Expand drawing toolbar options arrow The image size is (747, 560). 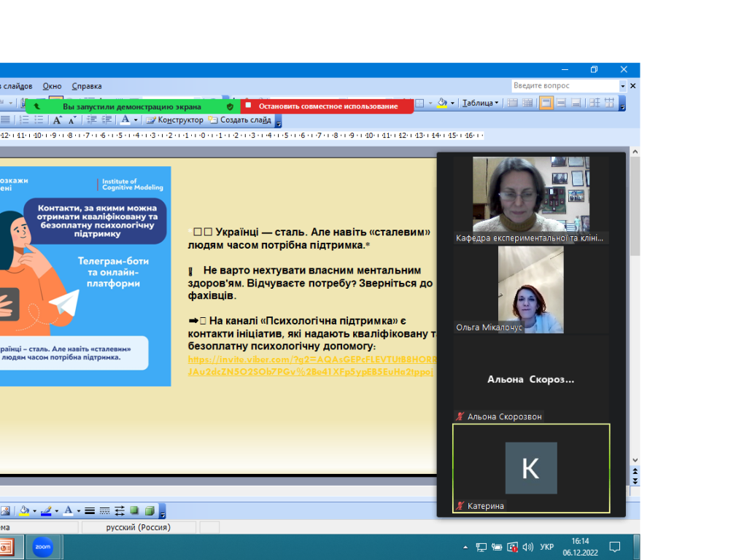point(163,511)
